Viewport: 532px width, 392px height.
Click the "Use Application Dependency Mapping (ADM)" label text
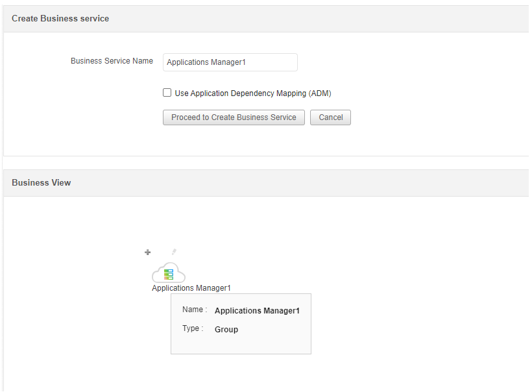[253, 93]
